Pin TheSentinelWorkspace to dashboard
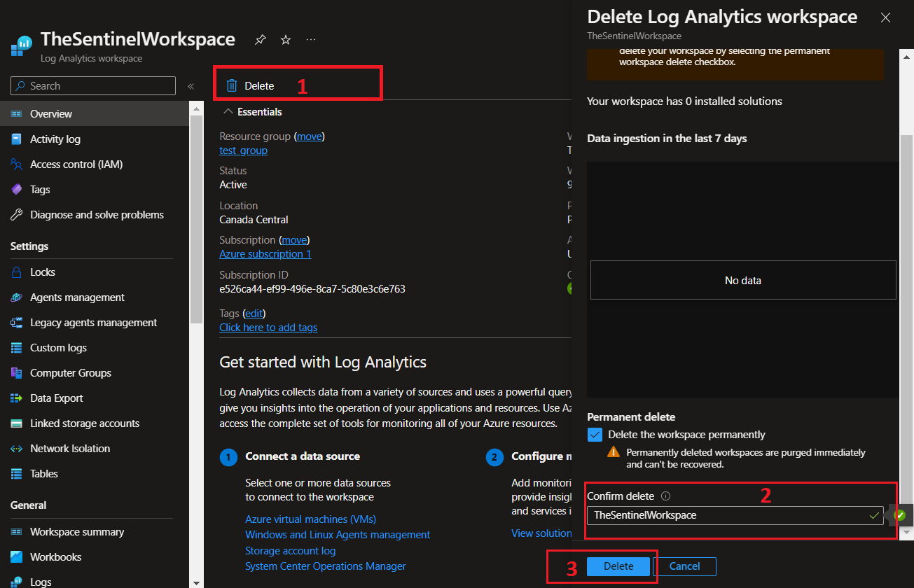914x588 pixels. pos(260,40)
